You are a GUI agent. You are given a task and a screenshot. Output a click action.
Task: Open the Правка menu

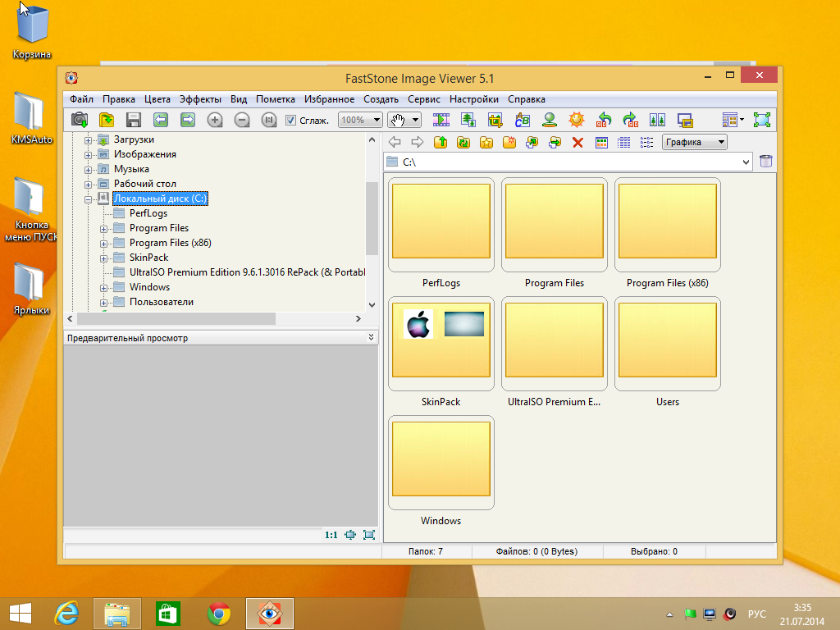(119, 99)
